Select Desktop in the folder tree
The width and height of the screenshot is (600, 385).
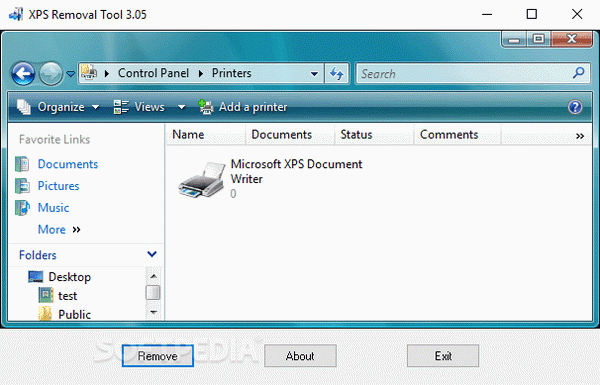(69, 277)
